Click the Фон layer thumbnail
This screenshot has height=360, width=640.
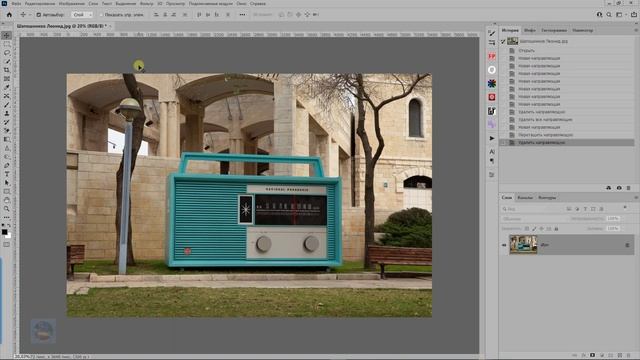coord(524,244)
